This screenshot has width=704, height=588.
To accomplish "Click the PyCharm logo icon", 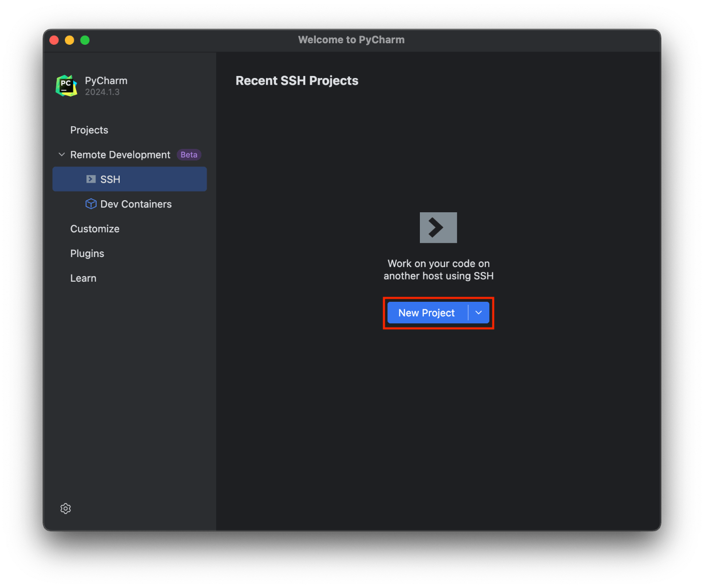I will tap(66, 86).
